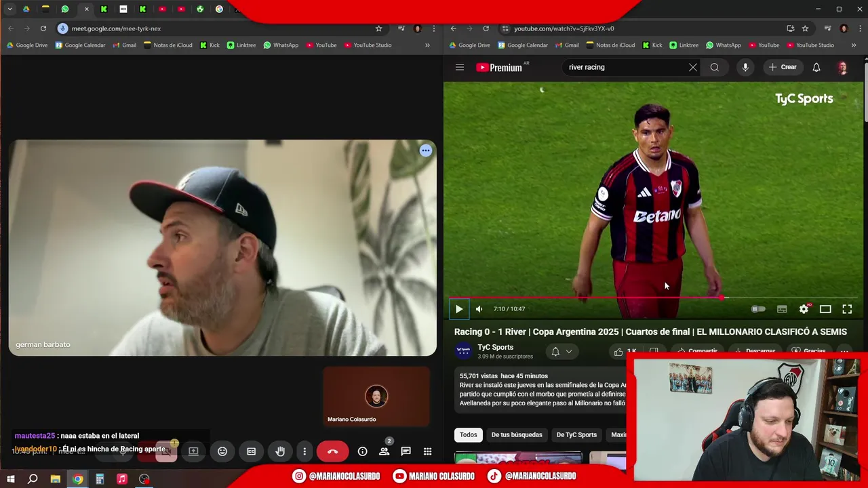Run YouTube search magnifier button
Viewport: 868px width, 488px height.
pos(715,67)
